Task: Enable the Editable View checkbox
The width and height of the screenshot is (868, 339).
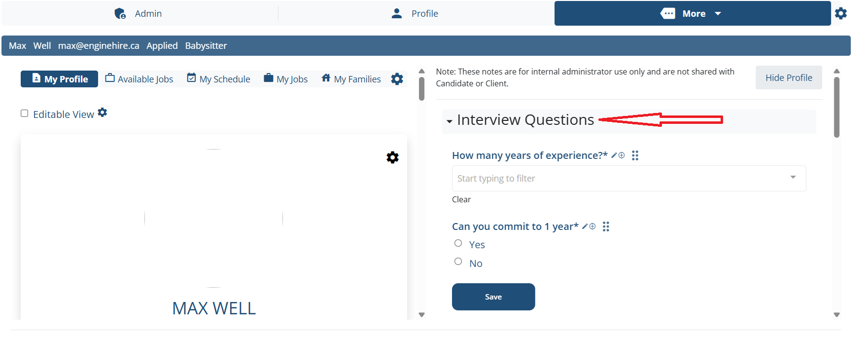Action: (x=24, y=113)
